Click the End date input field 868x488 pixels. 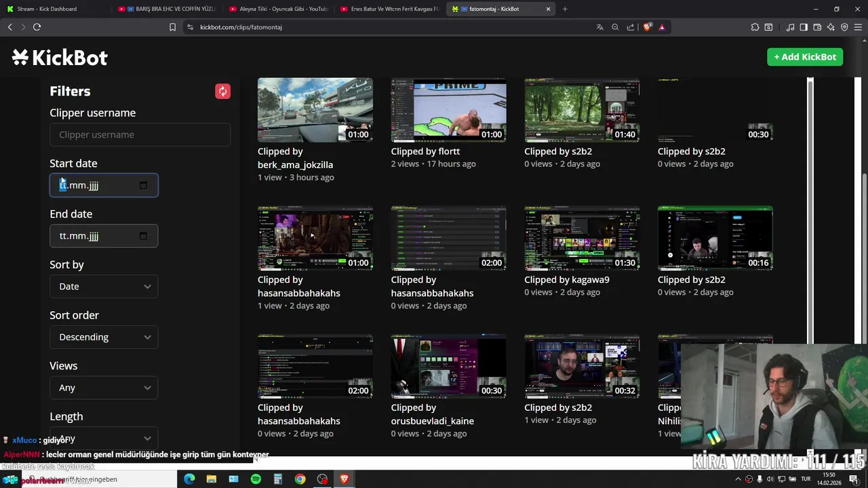[104, 236]
